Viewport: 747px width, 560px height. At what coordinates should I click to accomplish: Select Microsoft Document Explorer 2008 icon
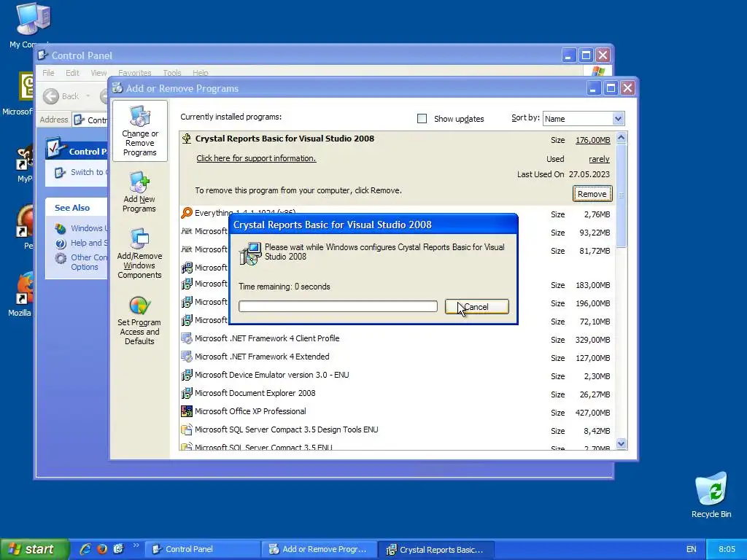pos(187,393)
